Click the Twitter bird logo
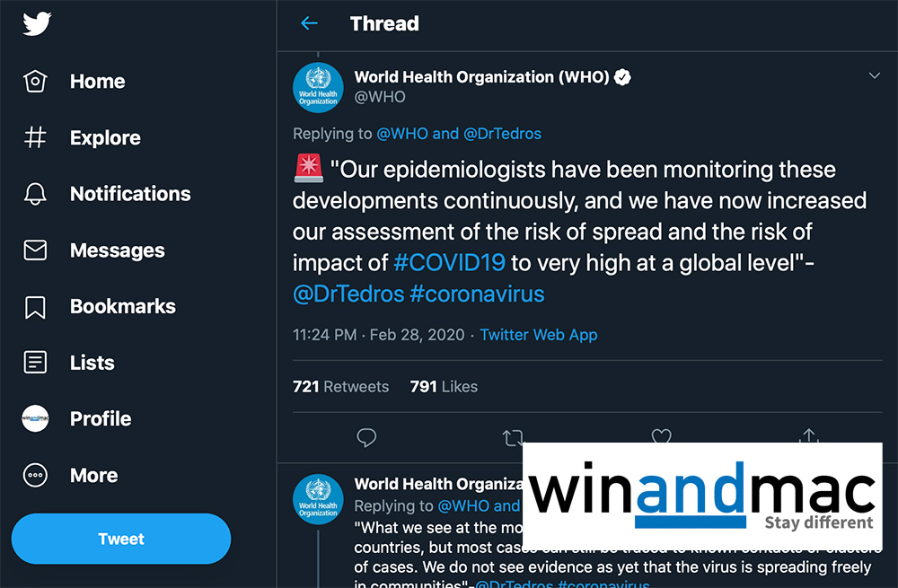The height and width of the screenshot is (588, 898). coord(37,23)
